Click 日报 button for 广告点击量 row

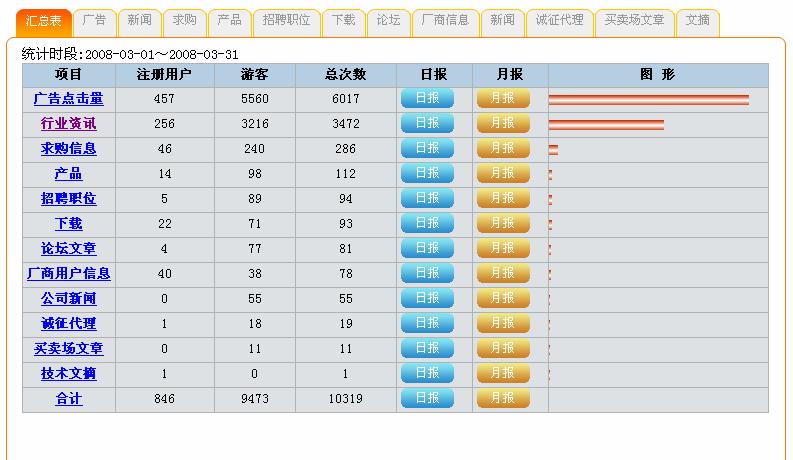point(427,99)
